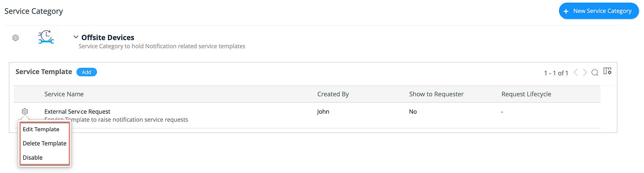Click the New Service Category button
This screenshot has height=173, width=644.
pyautogui.click(x=599, y=11)
